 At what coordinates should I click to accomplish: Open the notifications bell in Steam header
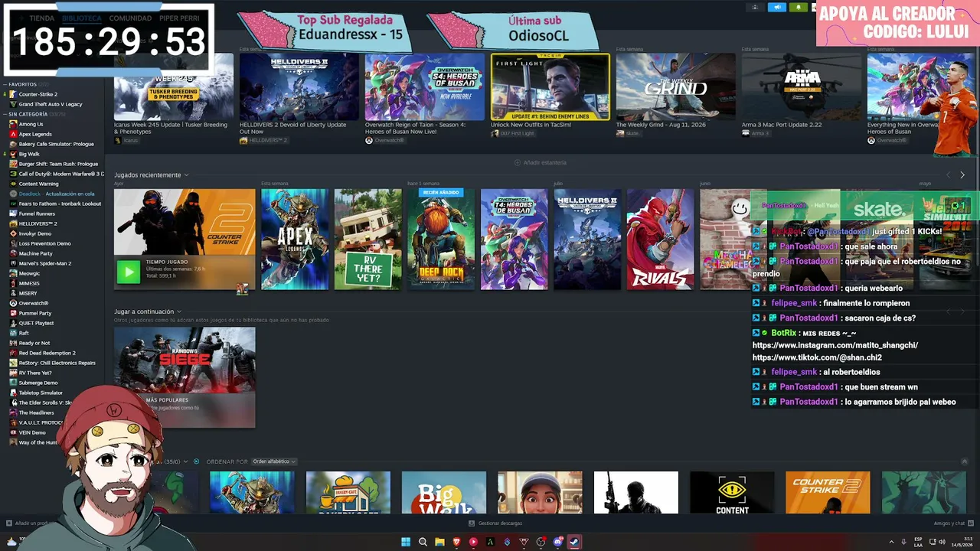click(x=799, y=7)
